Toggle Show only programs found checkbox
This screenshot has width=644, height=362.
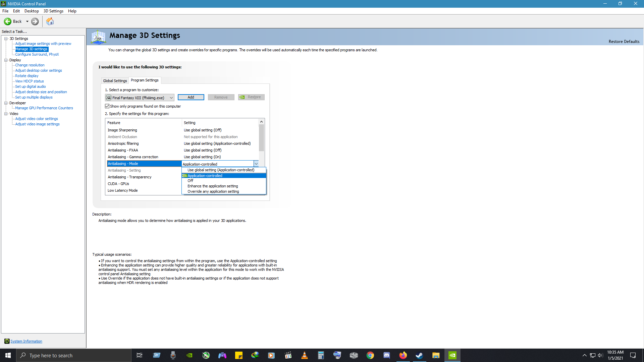click(x=107, y=106)
